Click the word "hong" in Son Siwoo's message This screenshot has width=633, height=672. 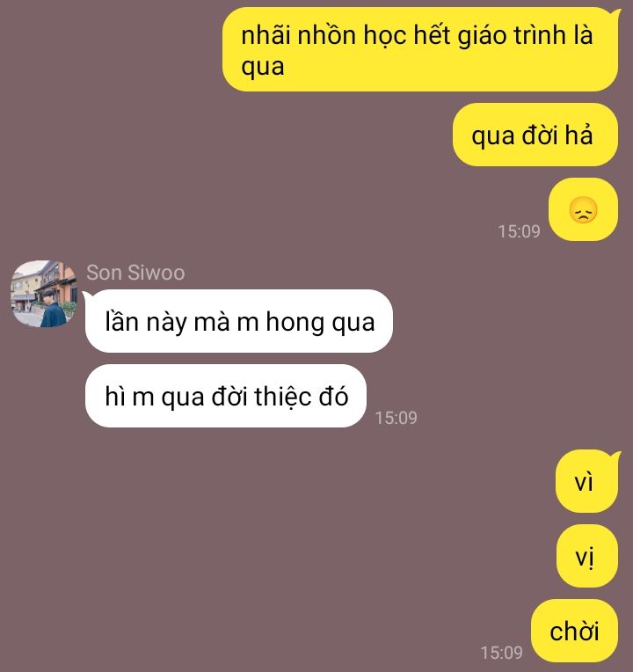coord(295,323)
